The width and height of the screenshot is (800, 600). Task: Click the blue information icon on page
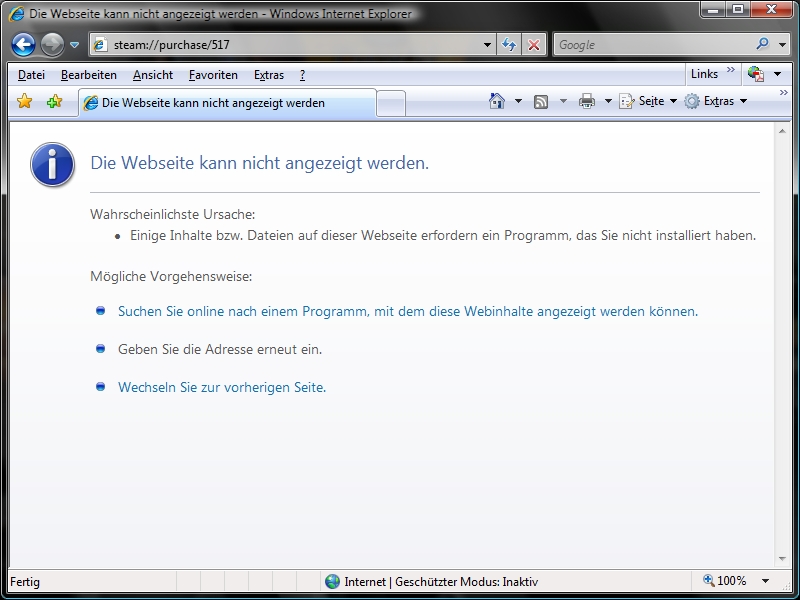pos(53,165)
